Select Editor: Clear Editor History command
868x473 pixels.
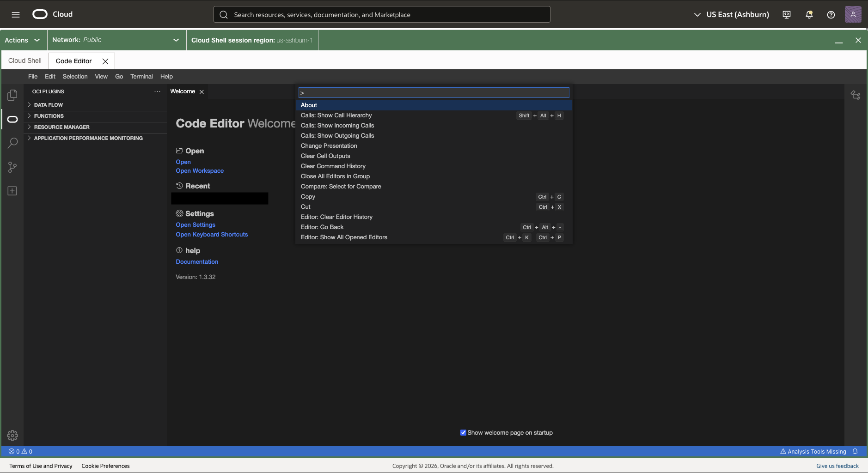pyautogui.click(x=434, y=217)
